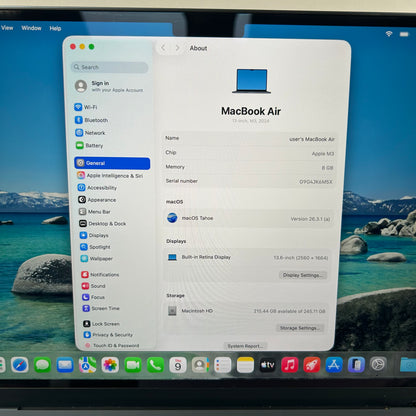Click the Apple M3 chip value
The image size is (416, 416).
pos(323,154)
